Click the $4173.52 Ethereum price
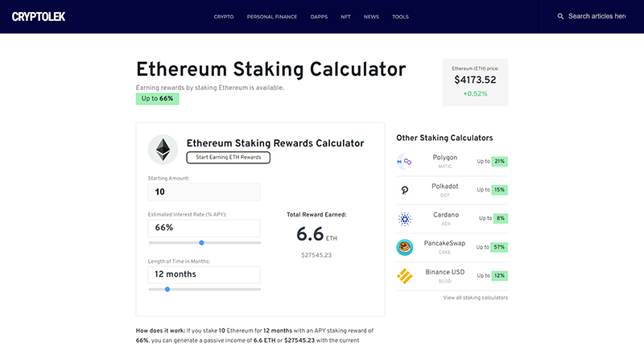 point(475,80)
